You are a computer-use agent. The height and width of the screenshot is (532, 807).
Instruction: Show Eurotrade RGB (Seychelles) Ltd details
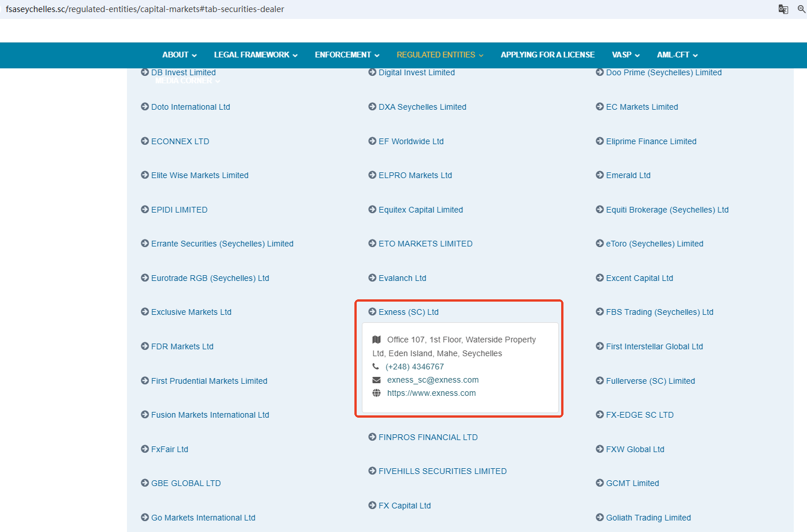[x=210, y=278]
